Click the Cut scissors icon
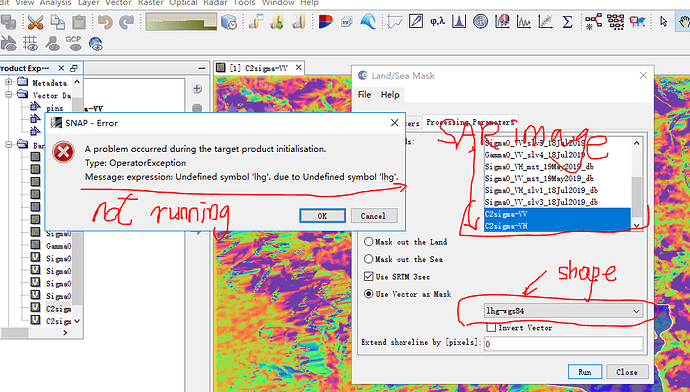This screenshot has height=392, width=690. pos(35,22)
